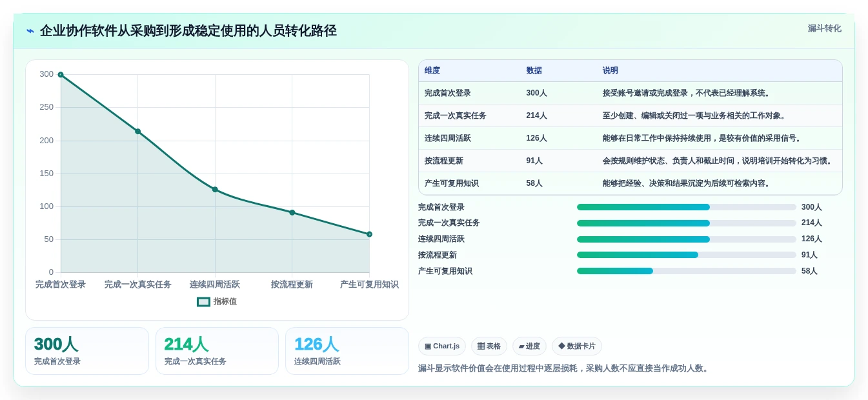Click the 指标值 legend label
Viewport: 868px width, 400px height.
tap(225, 301)
